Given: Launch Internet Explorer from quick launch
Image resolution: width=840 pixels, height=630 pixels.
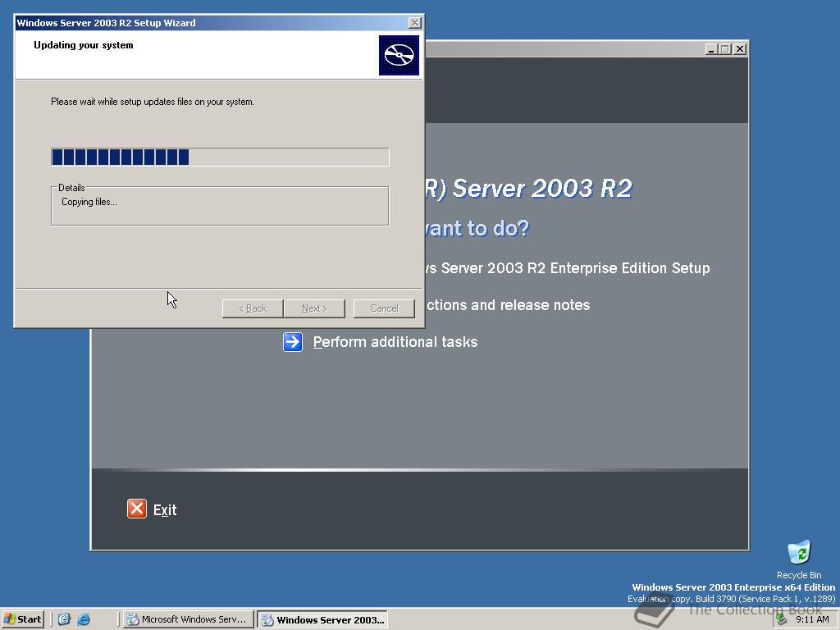Looking at the screenshot, I should click(84, 619).
